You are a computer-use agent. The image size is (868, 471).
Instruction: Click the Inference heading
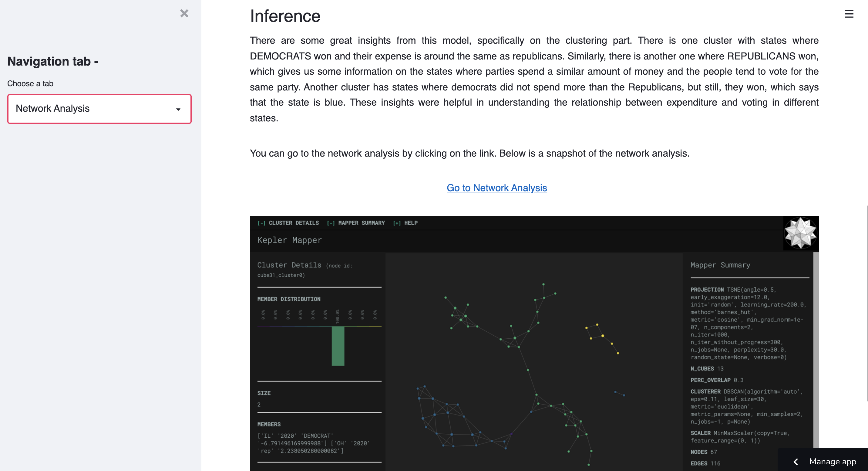pos(285,16)
